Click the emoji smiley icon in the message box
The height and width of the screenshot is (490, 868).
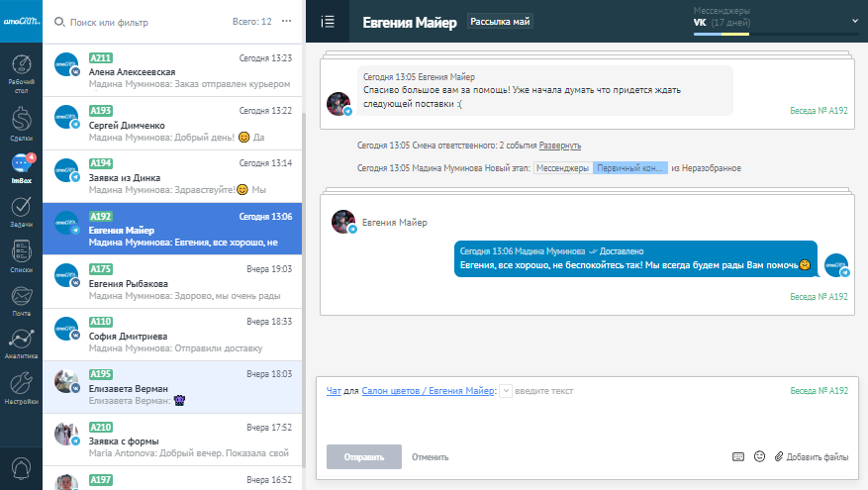[759, 456]
